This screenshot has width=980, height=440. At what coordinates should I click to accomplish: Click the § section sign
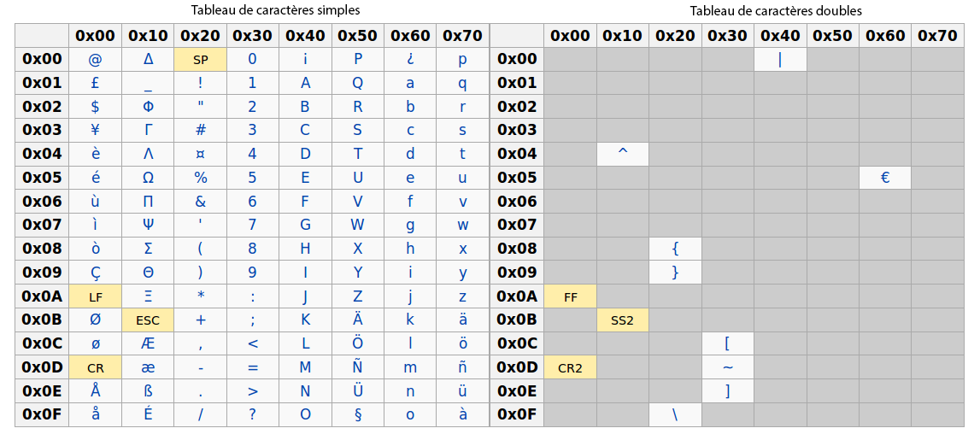pos(357,415)
